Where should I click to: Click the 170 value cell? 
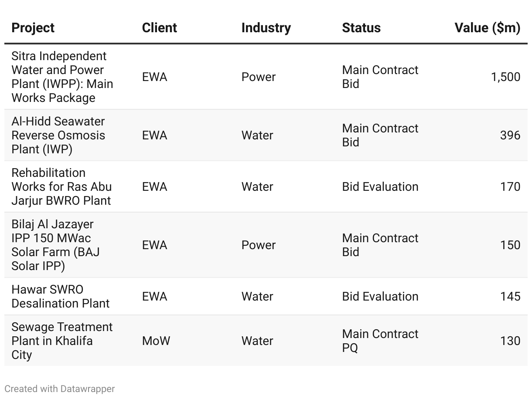pos(510,187)
